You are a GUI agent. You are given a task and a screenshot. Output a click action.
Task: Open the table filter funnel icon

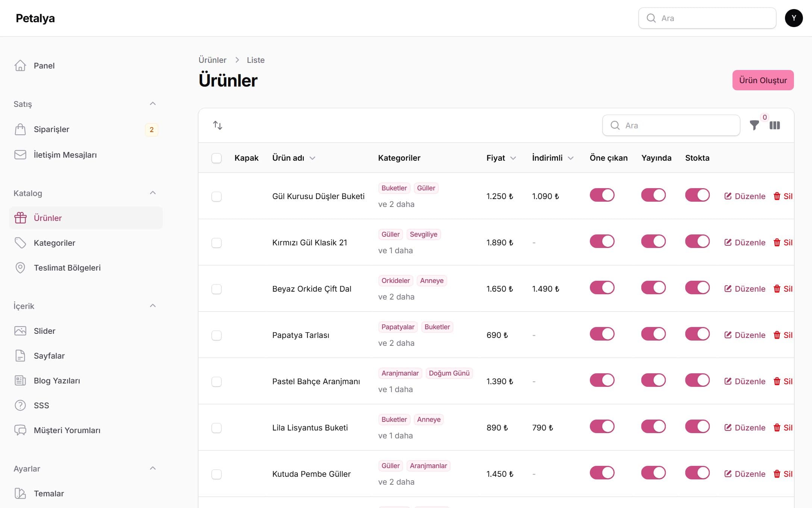pyautogui.click(x=754, y=125)
